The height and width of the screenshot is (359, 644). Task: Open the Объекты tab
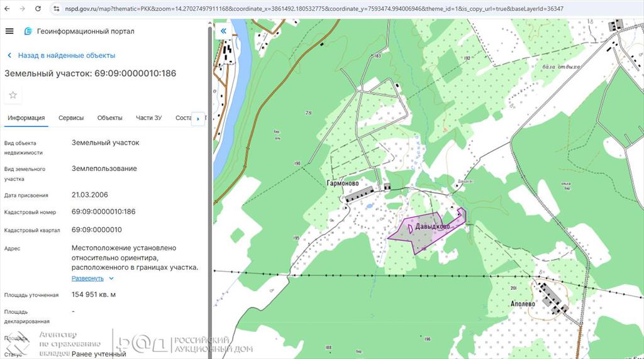109,118
